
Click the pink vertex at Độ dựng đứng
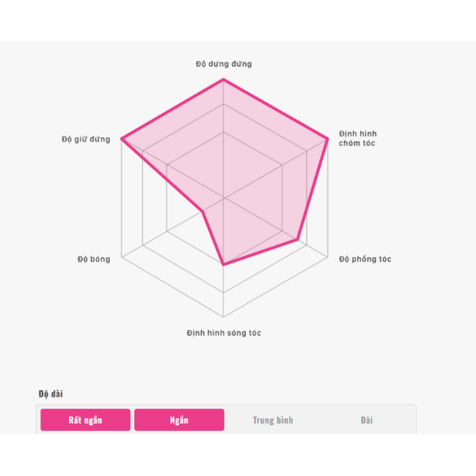tap(224, 79)
